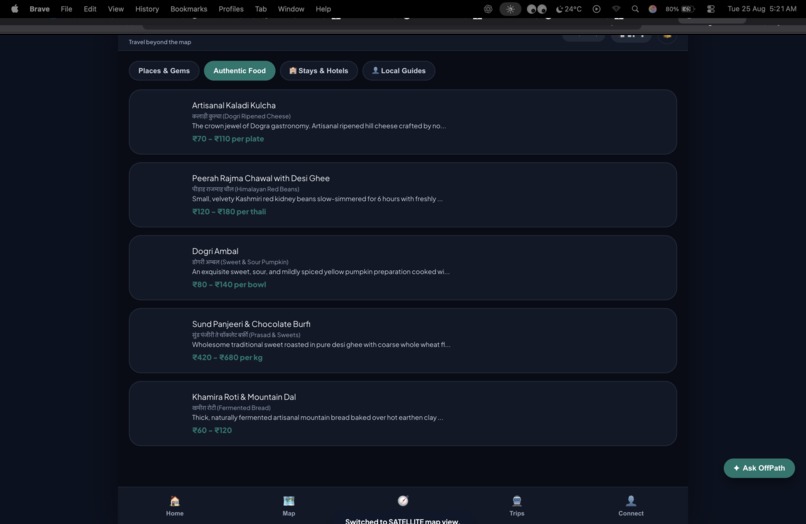Click the (Dogri Ripened Cheese) subtitle
The width and height of the screenshot is (806, 524).
coord(256,116)
